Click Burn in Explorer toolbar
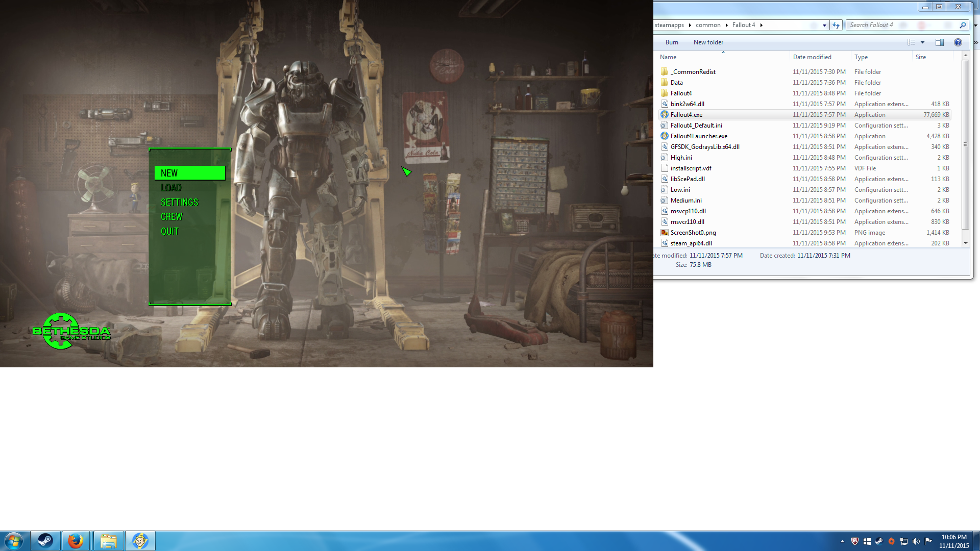980x551 pixels. pos(672,42)
